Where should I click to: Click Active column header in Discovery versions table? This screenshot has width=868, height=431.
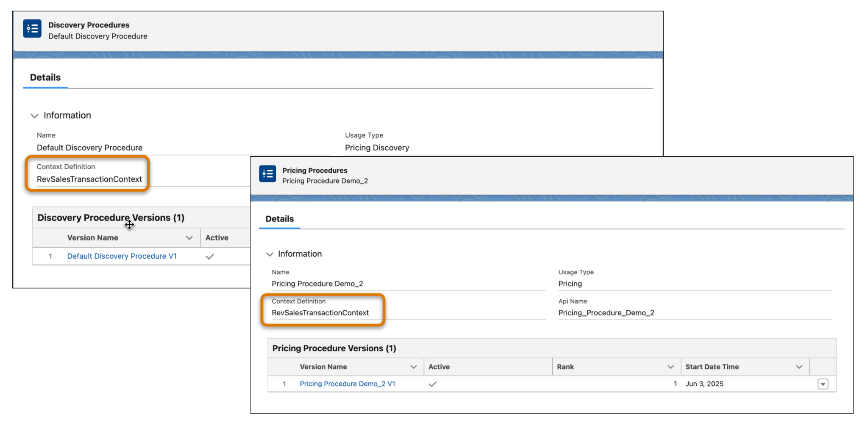pyautogui.click(x=217, y=238)
